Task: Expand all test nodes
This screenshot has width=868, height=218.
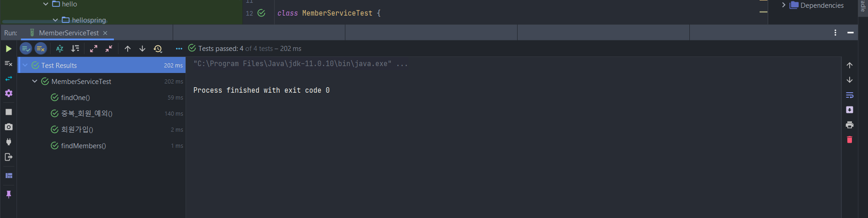Action: [94, 49]
